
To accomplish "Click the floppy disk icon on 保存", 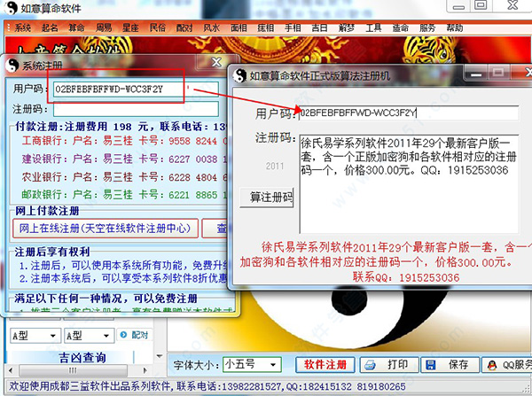I will pos(430,365).
